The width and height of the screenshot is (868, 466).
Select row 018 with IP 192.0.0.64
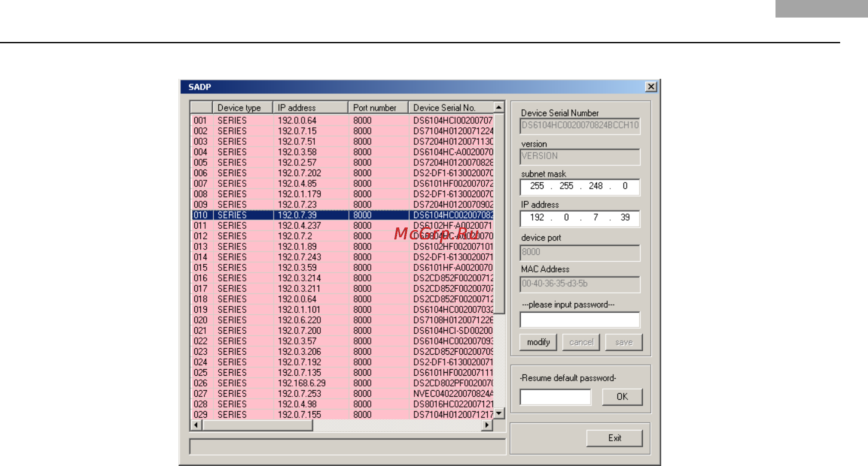tap(342, 299)
